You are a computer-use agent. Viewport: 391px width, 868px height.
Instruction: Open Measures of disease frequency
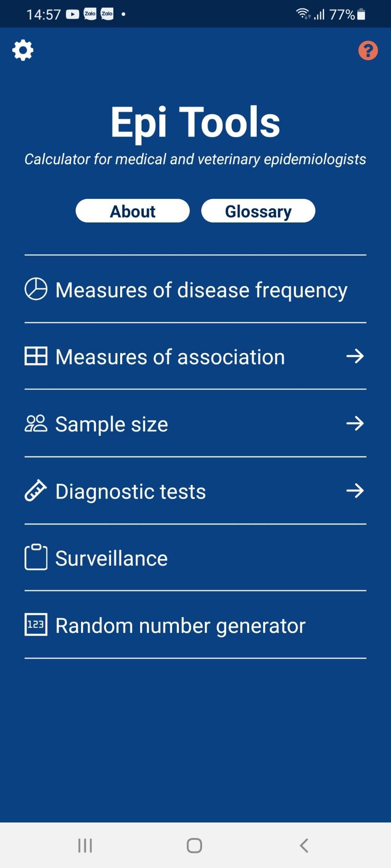pos(195,289)
